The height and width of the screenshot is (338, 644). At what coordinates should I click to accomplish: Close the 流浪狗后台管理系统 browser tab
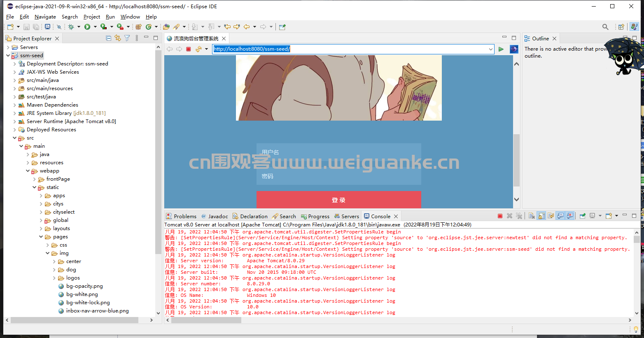224,38
